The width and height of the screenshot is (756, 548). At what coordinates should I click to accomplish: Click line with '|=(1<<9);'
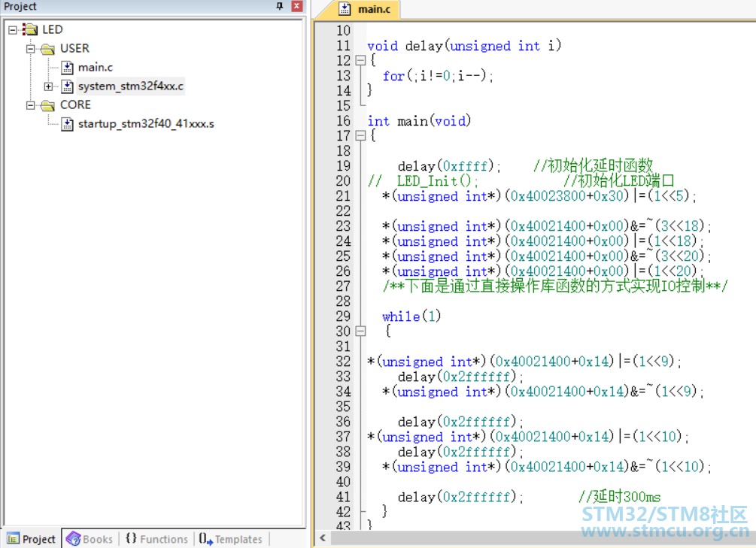(524, 362)
